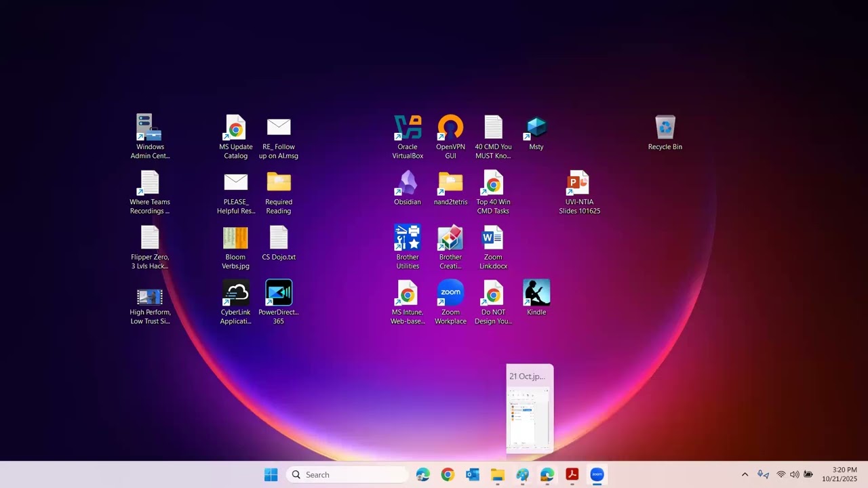
Task: Open the clock showing 3:20 PM
Action: [840, 474]
